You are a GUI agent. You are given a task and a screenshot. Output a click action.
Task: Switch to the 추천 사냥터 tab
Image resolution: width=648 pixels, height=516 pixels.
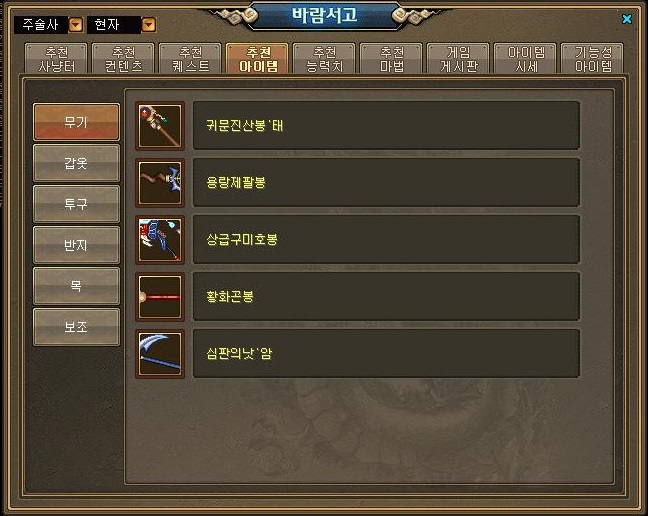56,59
